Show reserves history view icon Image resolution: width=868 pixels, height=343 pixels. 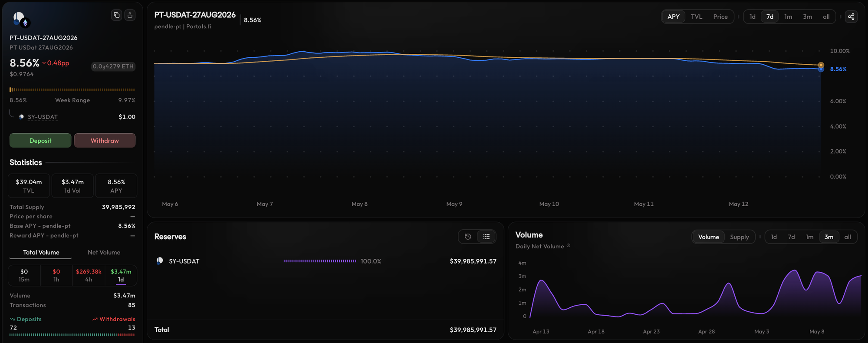tap(468, 237)
